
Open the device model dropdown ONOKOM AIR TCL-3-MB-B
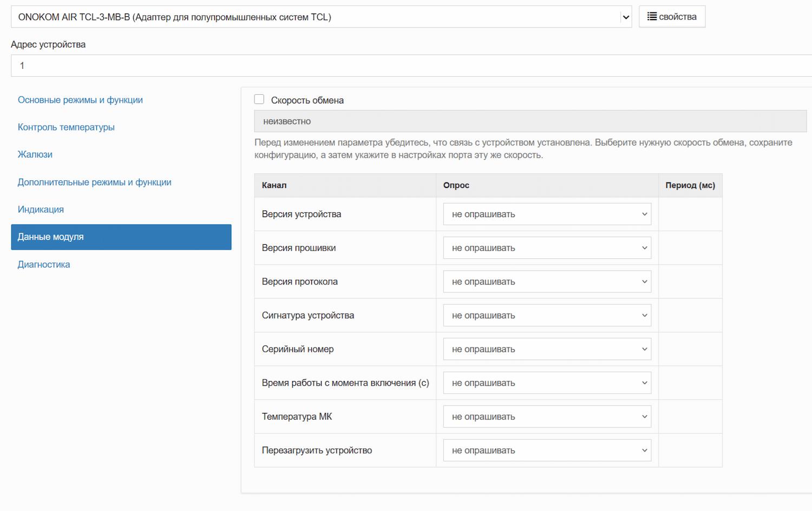321,17
